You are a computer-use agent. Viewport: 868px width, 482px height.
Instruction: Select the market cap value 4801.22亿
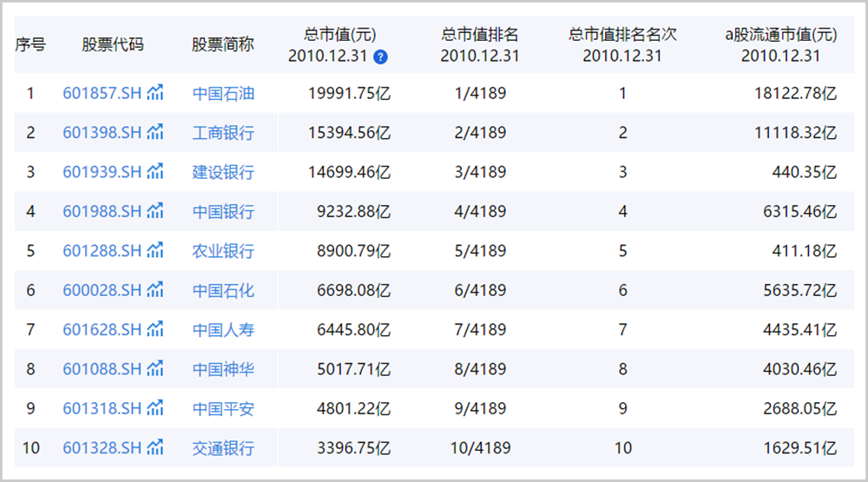[354, 408]
